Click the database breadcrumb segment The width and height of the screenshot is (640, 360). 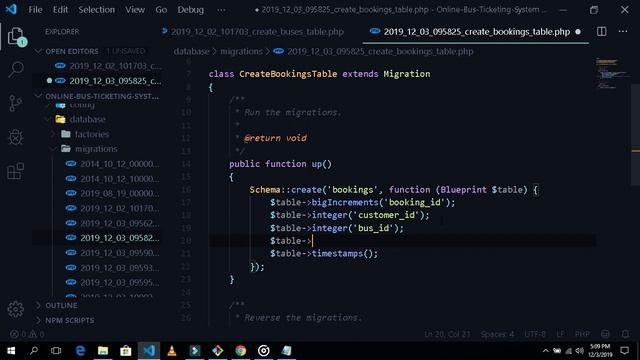(191, 51)
